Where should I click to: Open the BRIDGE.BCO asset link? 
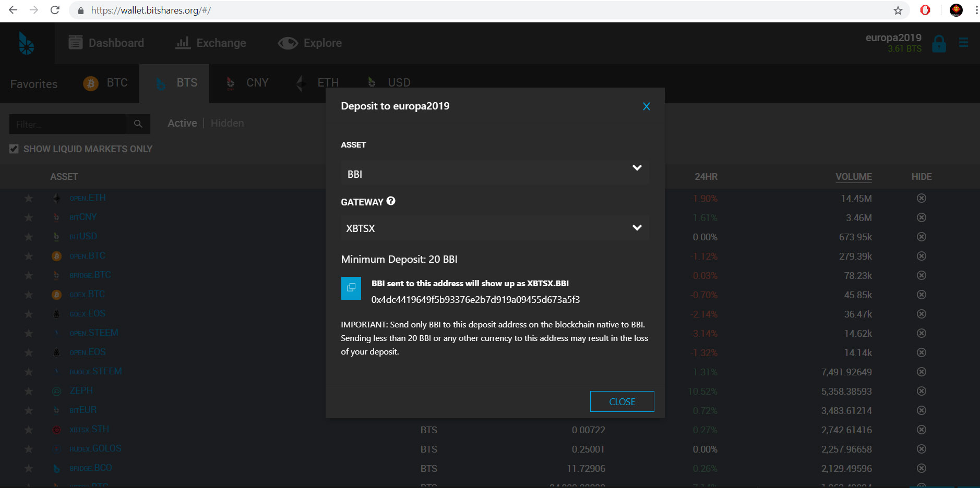coord(91,468)
